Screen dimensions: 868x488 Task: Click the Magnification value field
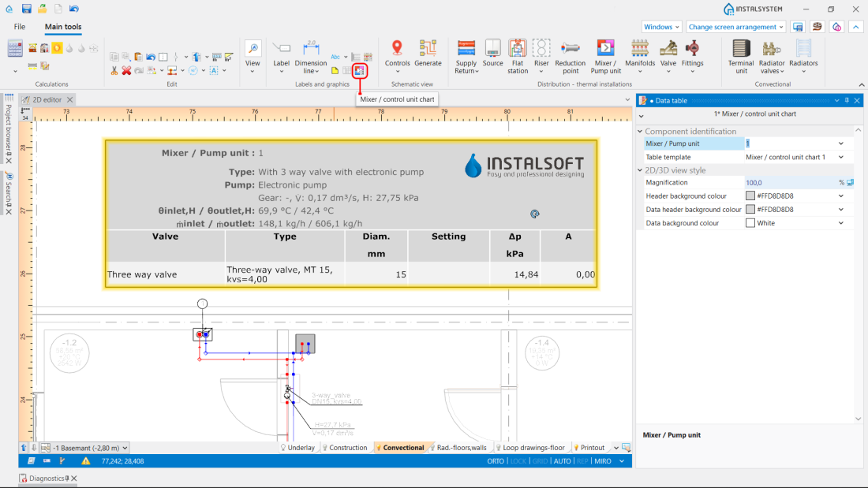point(791,183)
